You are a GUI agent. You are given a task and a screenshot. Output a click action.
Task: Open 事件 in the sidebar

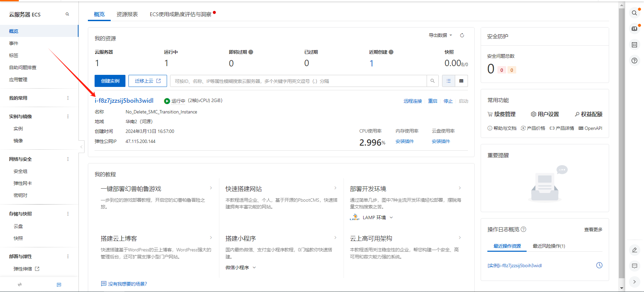click(x=14, y=43)
